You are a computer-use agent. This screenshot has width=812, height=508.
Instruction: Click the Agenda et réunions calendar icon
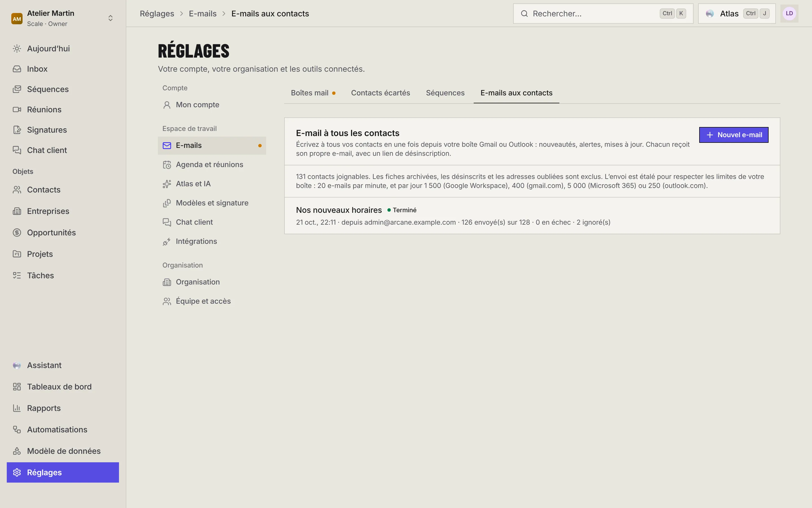click(167, 165)
